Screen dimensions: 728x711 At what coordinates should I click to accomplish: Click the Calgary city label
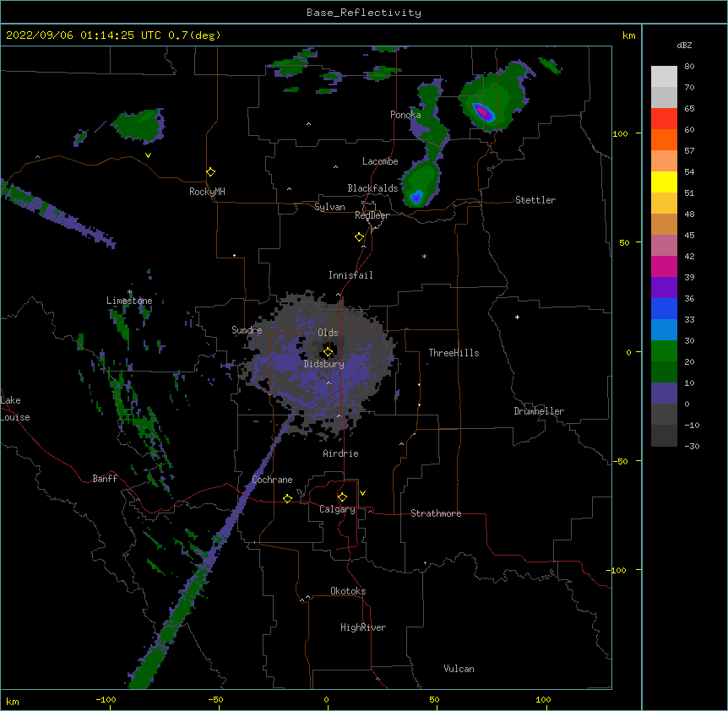click(337, 509)
